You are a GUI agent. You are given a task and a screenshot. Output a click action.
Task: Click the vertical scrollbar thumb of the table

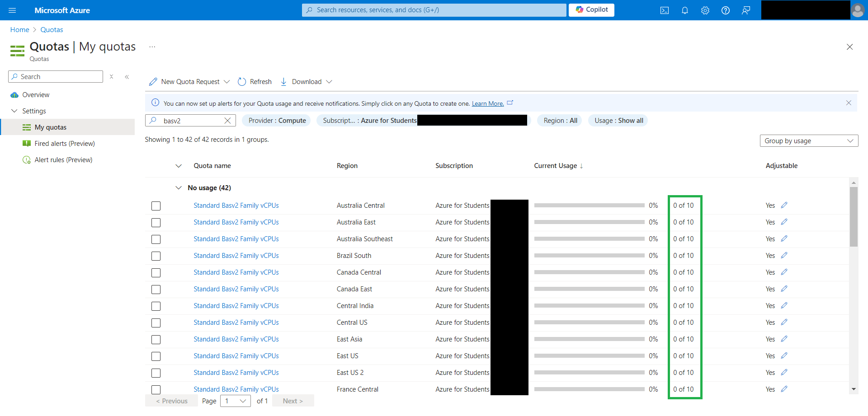tap(854, 217)
